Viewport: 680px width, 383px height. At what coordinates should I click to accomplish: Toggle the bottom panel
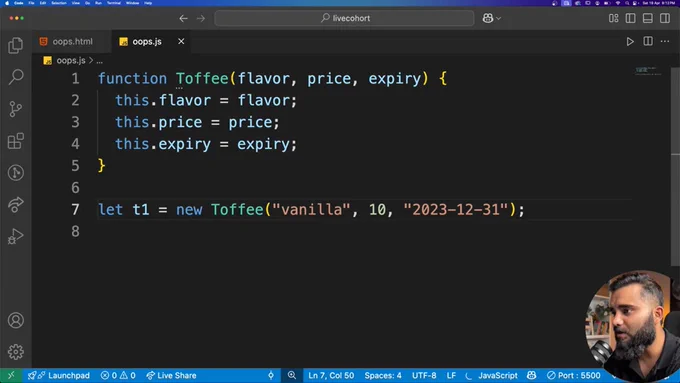[648, 18]
